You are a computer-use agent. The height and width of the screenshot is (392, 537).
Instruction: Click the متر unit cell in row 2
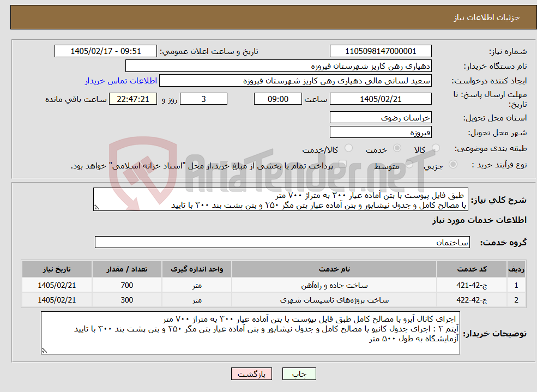(197, 300)
